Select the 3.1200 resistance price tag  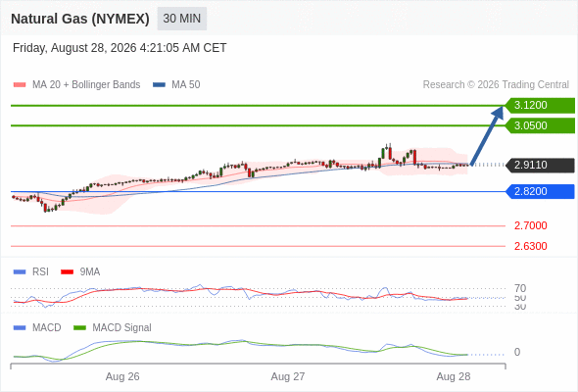point(540,106)
